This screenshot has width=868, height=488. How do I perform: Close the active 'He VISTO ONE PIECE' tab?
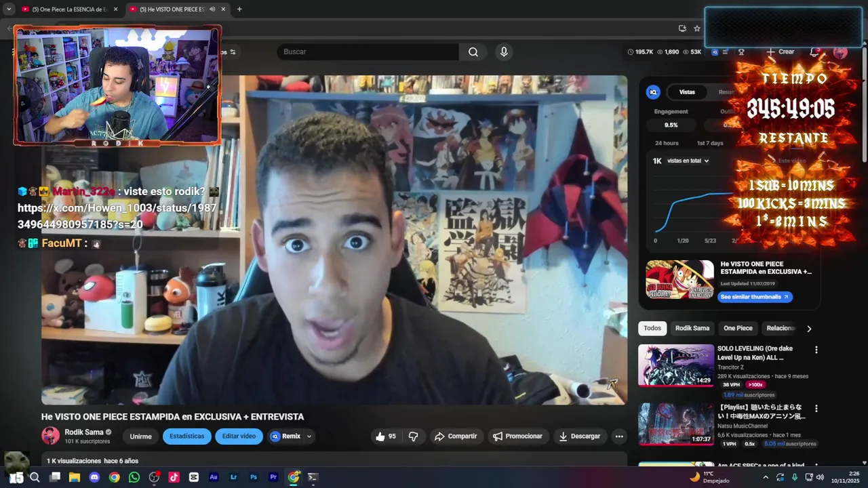tap(223, 9)
